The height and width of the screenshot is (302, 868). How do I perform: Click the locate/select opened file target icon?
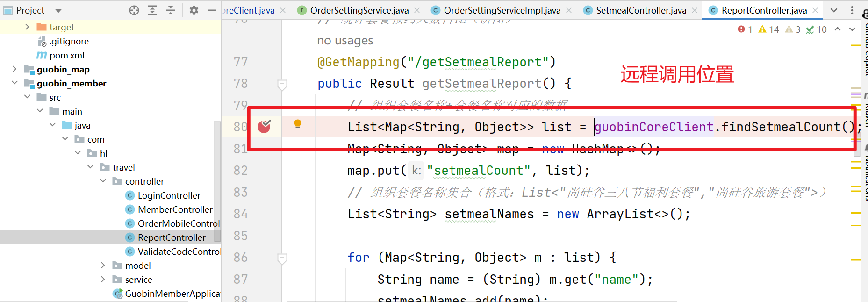pos(134,10)
